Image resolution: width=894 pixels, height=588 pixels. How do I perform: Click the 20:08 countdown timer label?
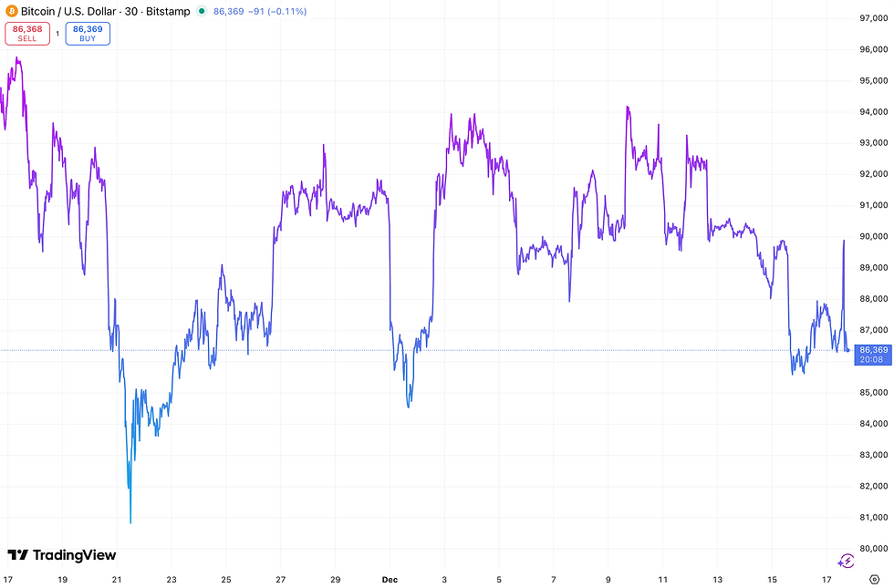coord(872,359)
